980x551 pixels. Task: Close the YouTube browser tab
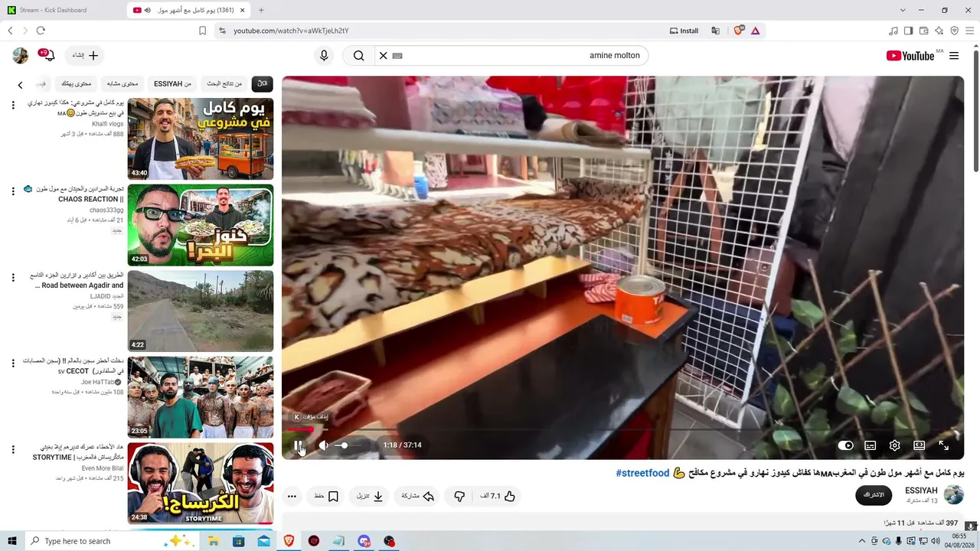click(x=243, y=10)
